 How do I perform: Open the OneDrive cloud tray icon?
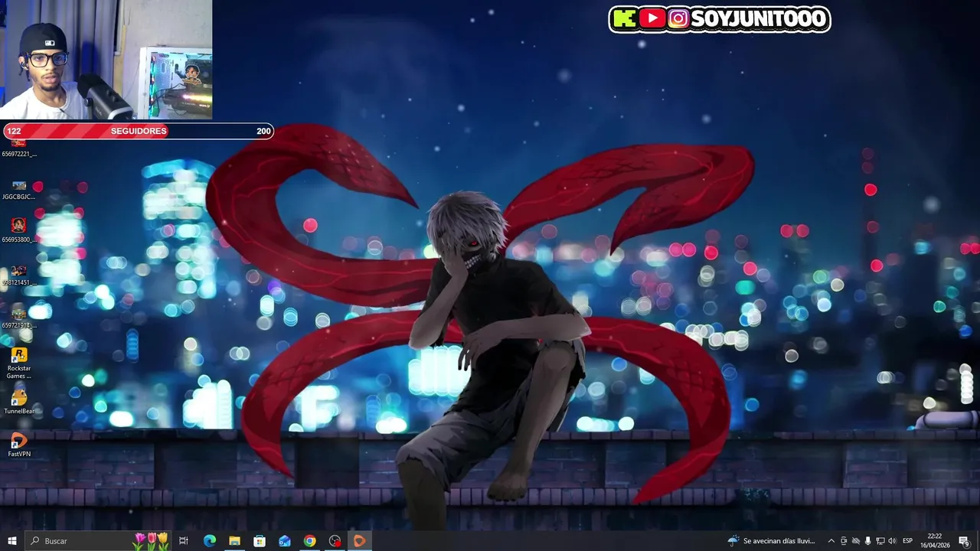pyautogui.click(x=856, y=541)
